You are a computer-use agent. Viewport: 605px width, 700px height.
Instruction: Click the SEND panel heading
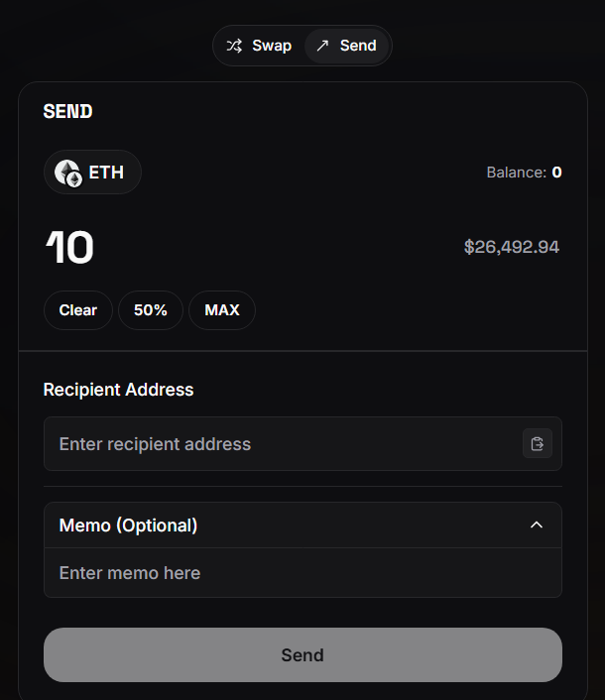point(67,112)
